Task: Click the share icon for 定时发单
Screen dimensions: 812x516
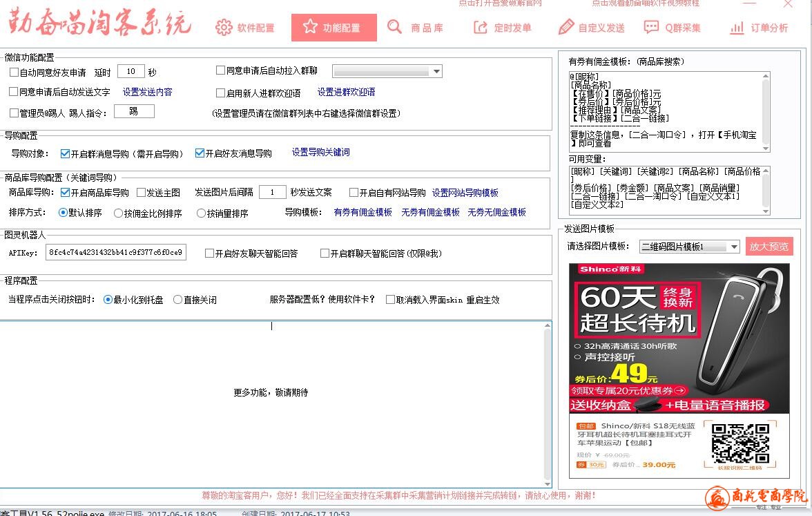Action: (x=481, y=28)
